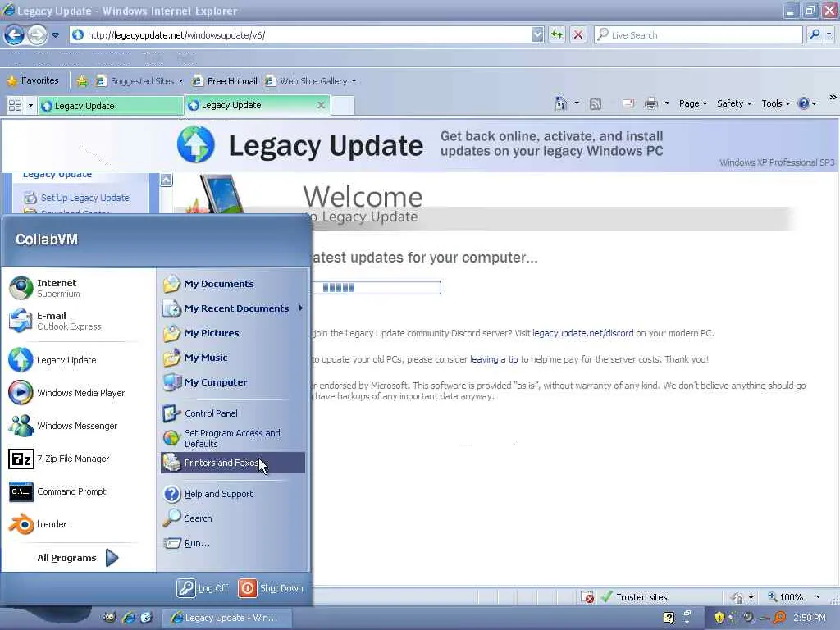840x630 pixels.
Task: Click the Home toolbar icon
Action: tap(561, 103)
